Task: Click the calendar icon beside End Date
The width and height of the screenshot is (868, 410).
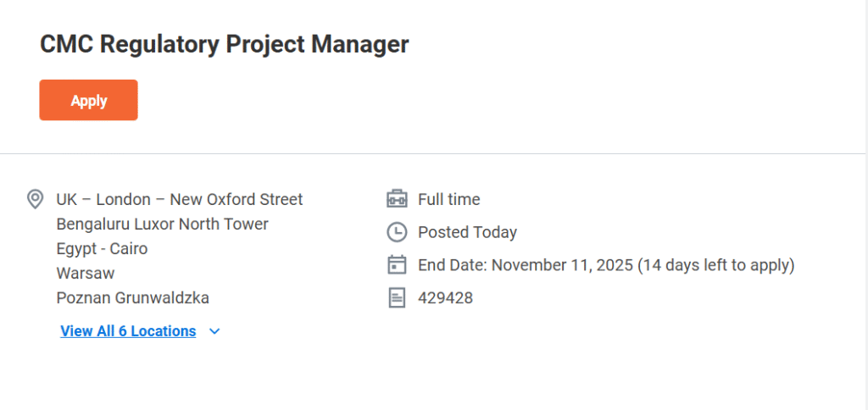Action: pos(397,265)
